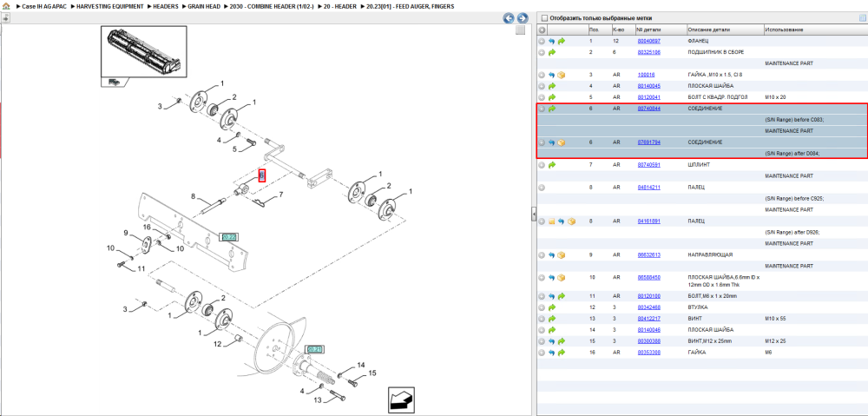The height and width of the screenshot is (416, 868).
Task: Open GRAIN HEAD breadcrumb
Action: pyautogui.click(x=205, y=6)
